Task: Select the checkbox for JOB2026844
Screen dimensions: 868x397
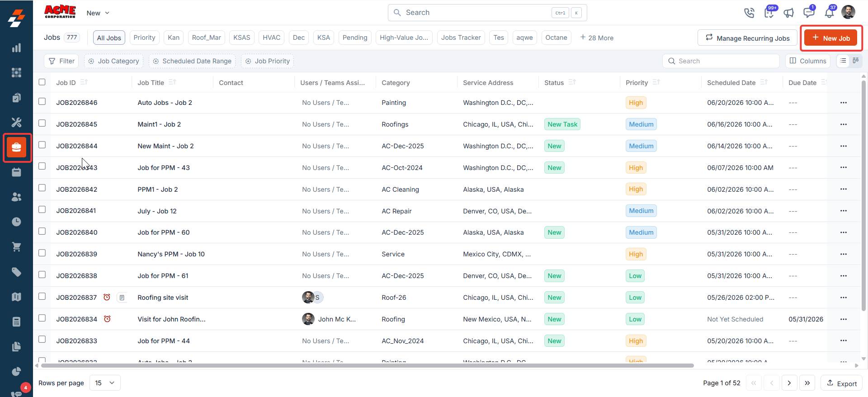Action: (x=42, y=145)
